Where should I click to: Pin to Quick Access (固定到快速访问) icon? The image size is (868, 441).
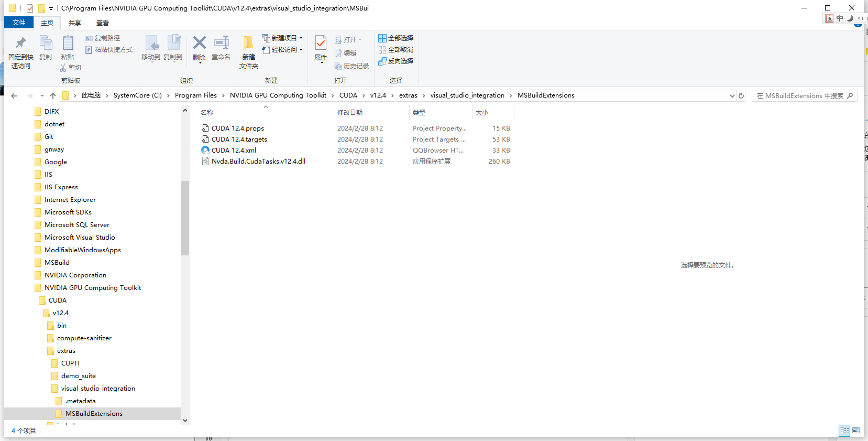coord(20,51)
